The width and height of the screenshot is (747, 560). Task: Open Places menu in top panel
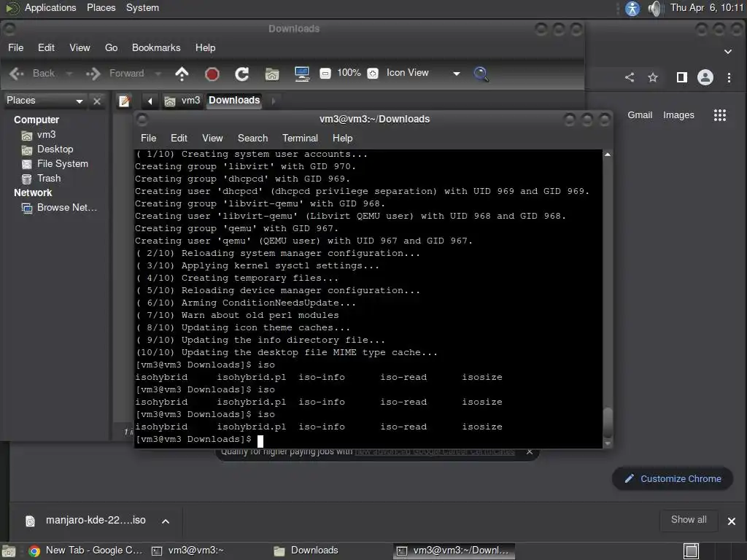[101, 7]
